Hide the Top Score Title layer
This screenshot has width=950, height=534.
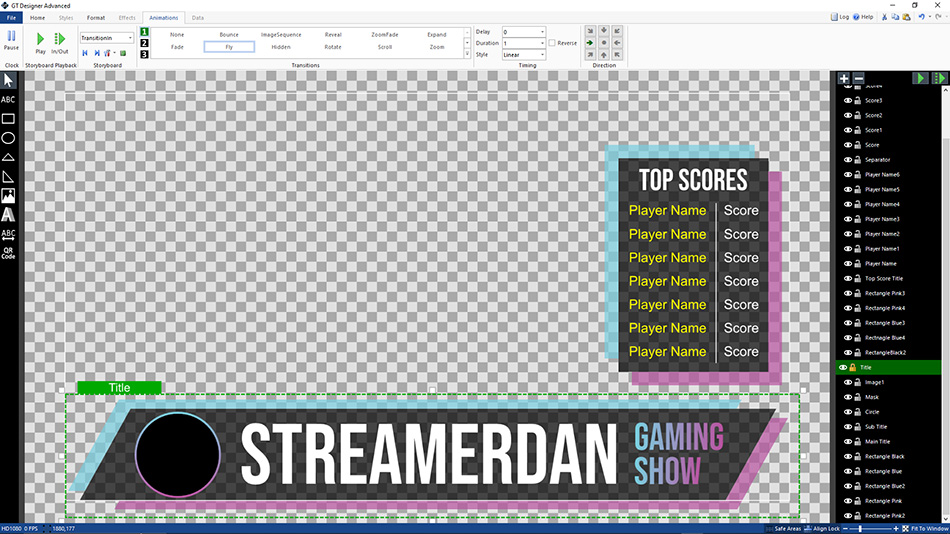click(847, 278)
